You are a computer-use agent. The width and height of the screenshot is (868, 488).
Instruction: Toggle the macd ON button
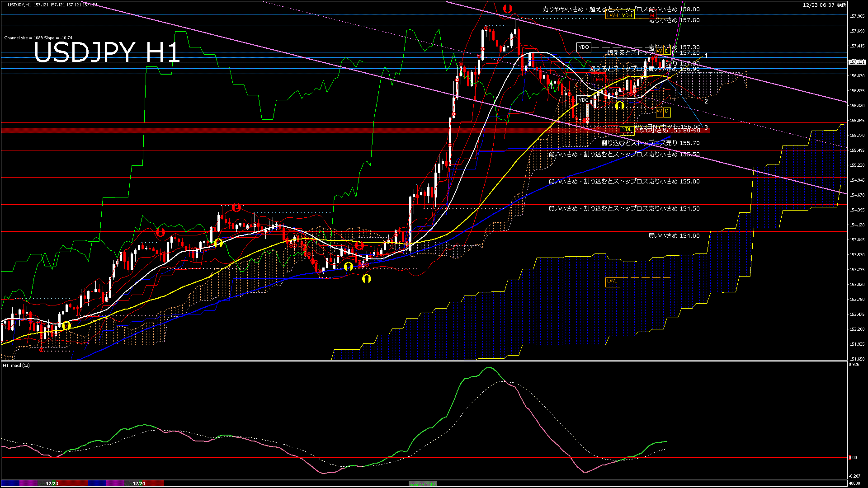pos(423,484)
